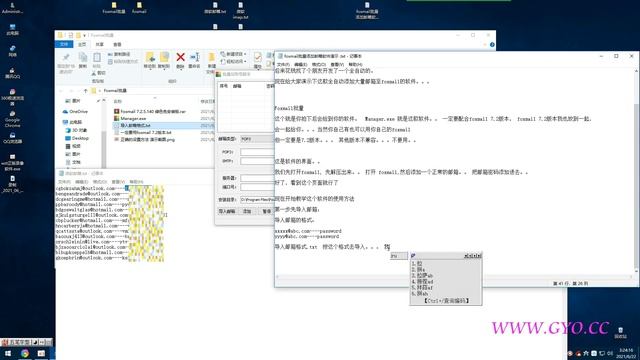Select the Foxmail 7.2.5.140 rar file
Viewport: 640px width, 360px height.
pos(150,111)
